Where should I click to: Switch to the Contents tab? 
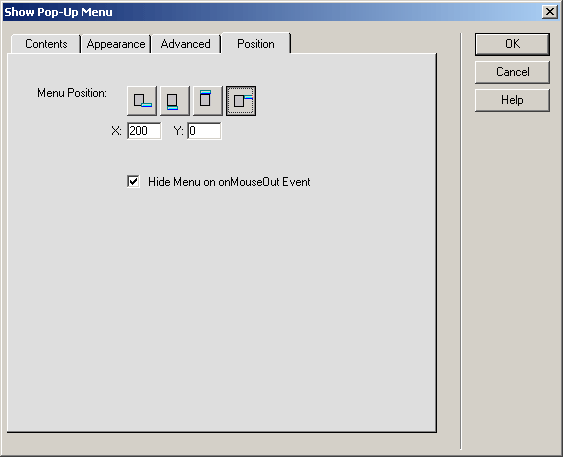46,44
